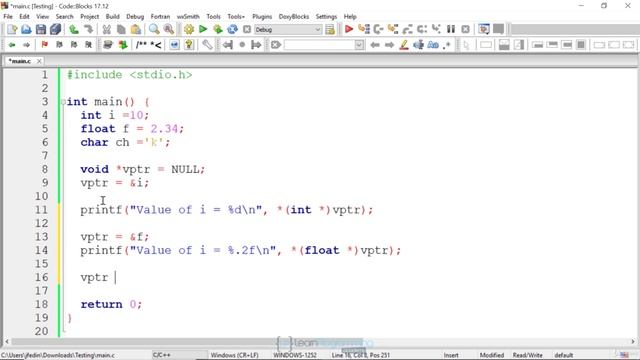Toggle match case with the Aa icon

(433, 45)
